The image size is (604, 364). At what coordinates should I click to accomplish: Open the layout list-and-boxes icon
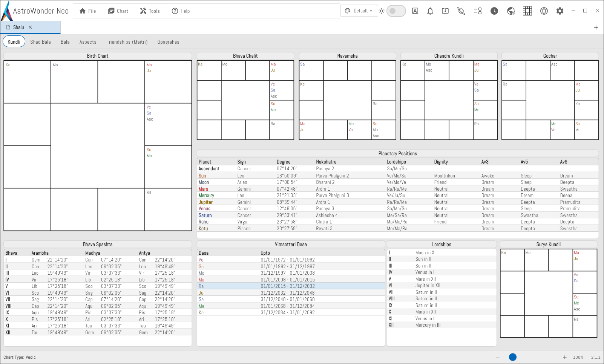coord(478,11)
